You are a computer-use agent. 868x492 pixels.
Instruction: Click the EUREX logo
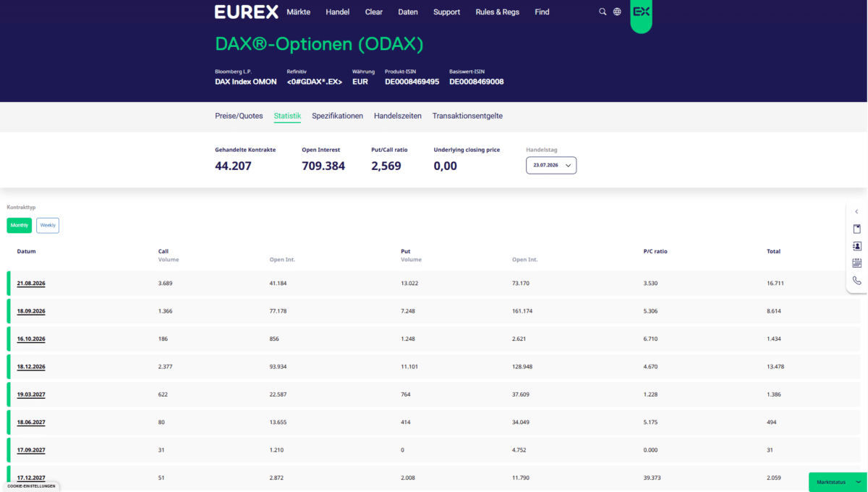coord(247,12)
